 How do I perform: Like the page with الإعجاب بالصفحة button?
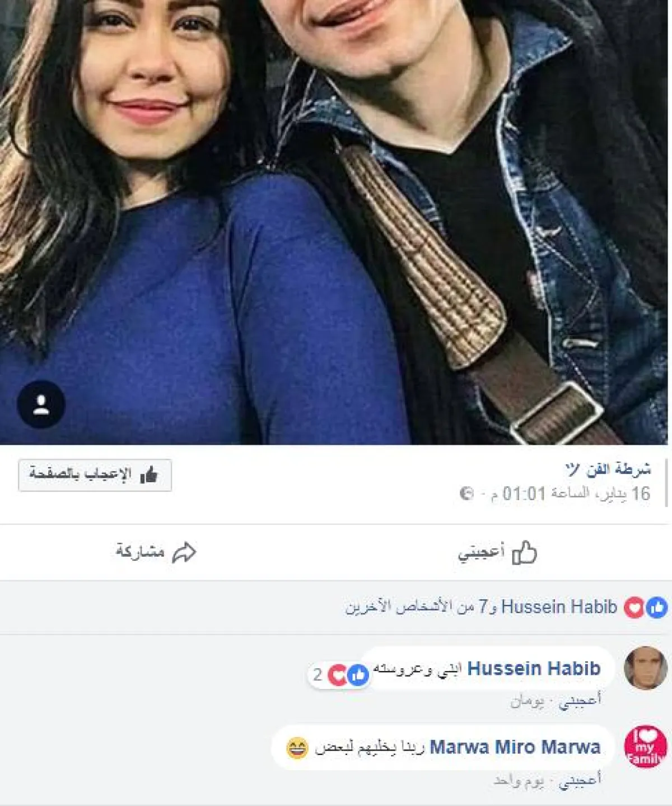coord(95,475)
